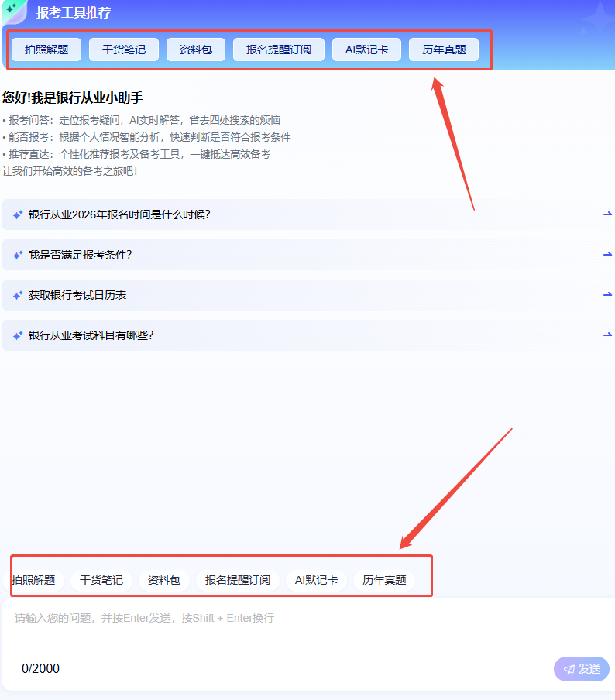Click 报名提醒订阅 in the top tool row
Screen dimensions: 615x700
[279, 50]
